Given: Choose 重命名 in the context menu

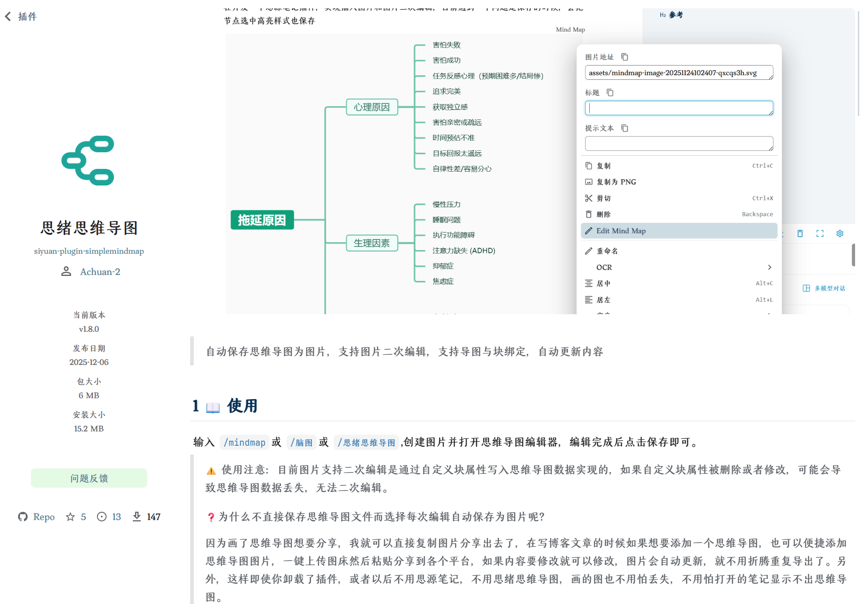Looking at the screenshot, I should pyautogui.click(x=679, y=251).
